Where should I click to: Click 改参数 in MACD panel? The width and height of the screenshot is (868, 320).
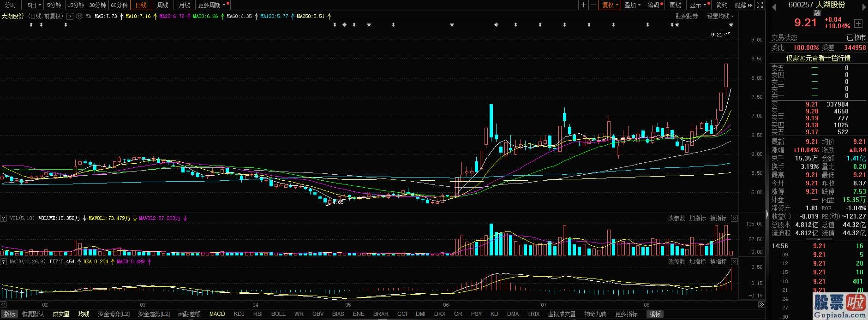pyautogui.click(x=676, y=261)
